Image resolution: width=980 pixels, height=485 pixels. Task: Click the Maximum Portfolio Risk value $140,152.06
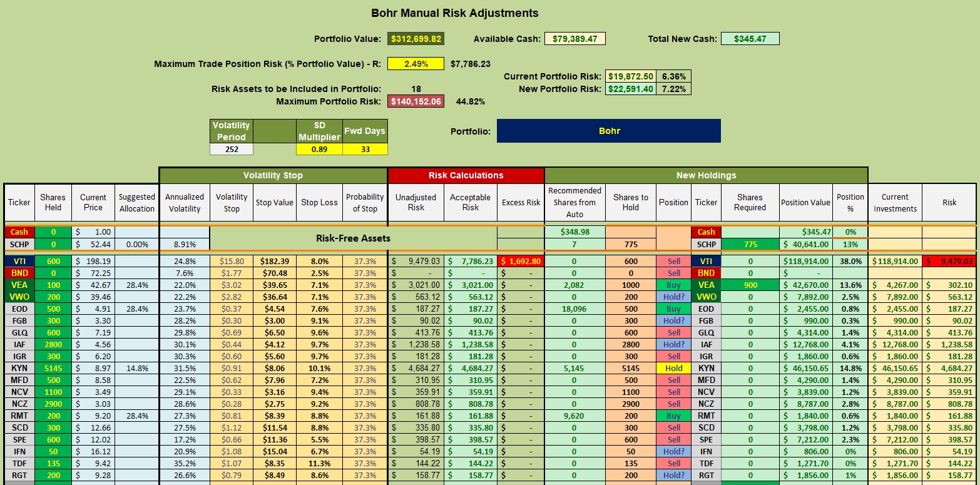[x=416, y=101]
